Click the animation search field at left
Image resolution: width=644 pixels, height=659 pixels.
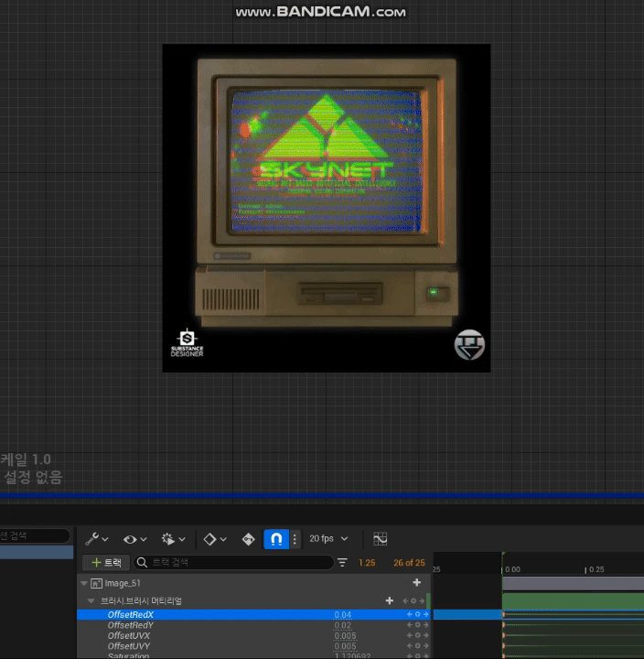(x=35, y=535)
